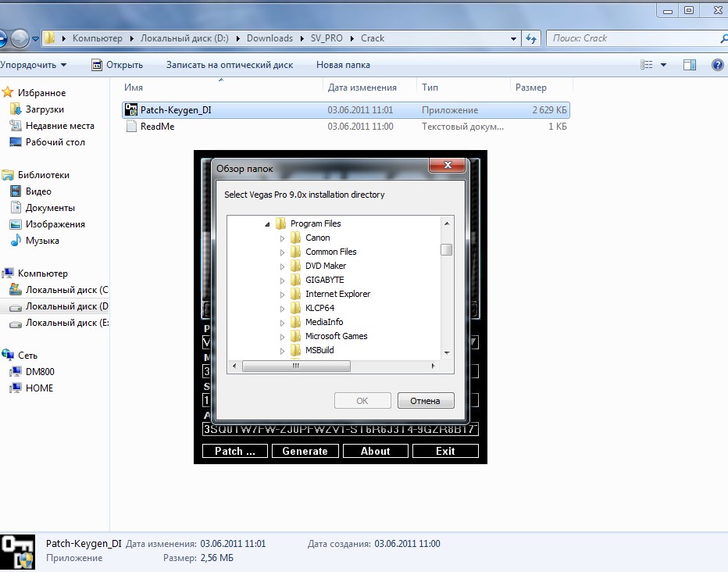Click Записать на оптический диск
728x572 pixels.
[230, 65]
